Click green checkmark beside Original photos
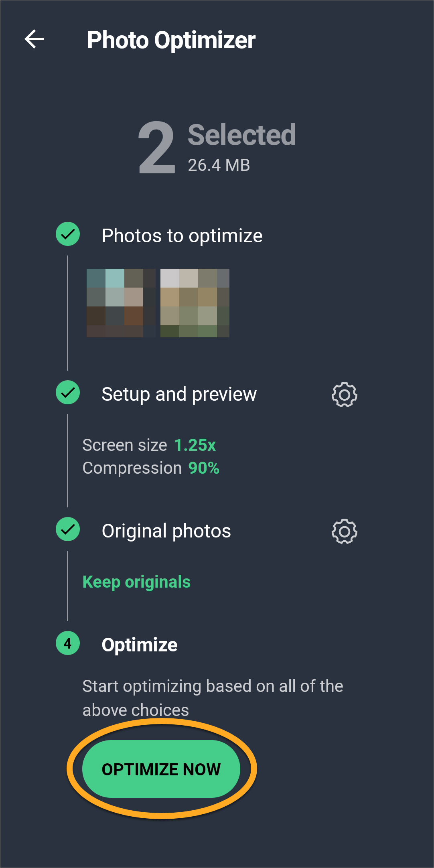Image resolution: width=434 pixels, height=868 pixels. [68, 529]
